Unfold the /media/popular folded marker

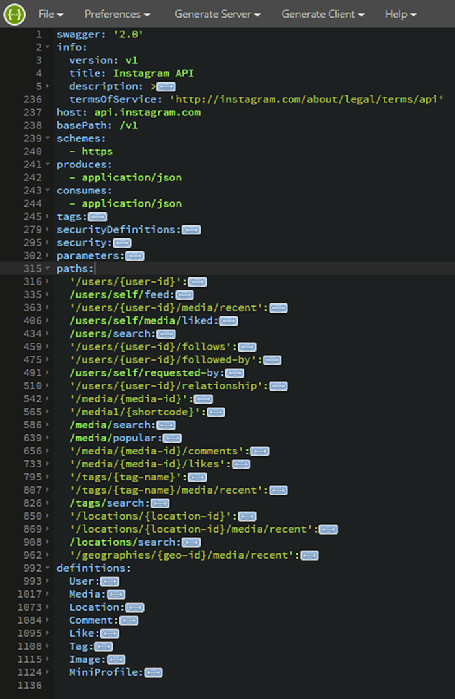click(x=172, y=438)
